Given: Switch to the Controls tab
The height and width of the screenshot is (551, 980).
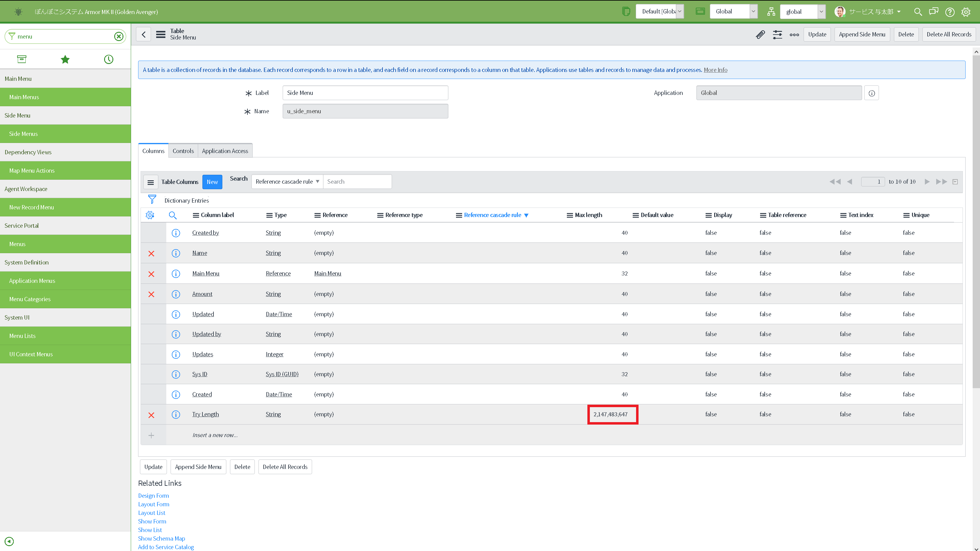Looking at the screenshot, I should coord(183,151).
